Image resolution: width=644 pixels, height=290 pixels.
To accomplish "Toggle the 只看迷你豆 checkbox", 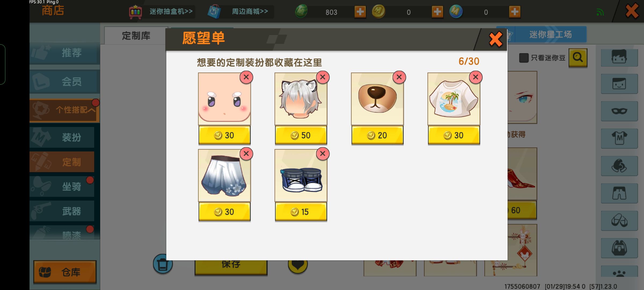I will coord(524,58).
